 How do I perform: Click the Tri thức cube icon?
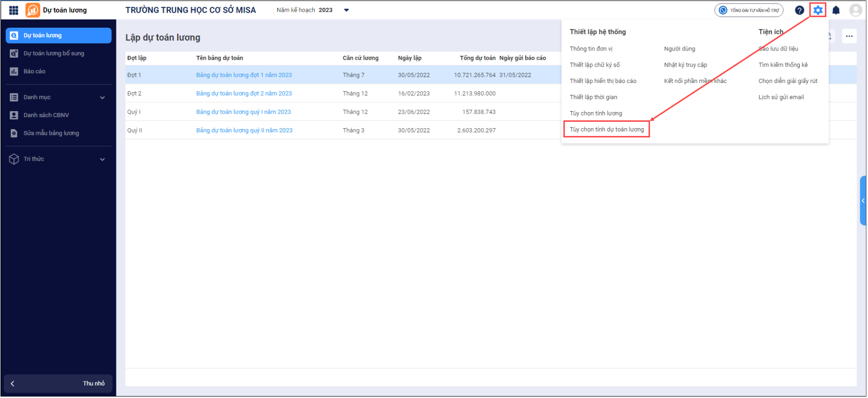pos(14,159)
